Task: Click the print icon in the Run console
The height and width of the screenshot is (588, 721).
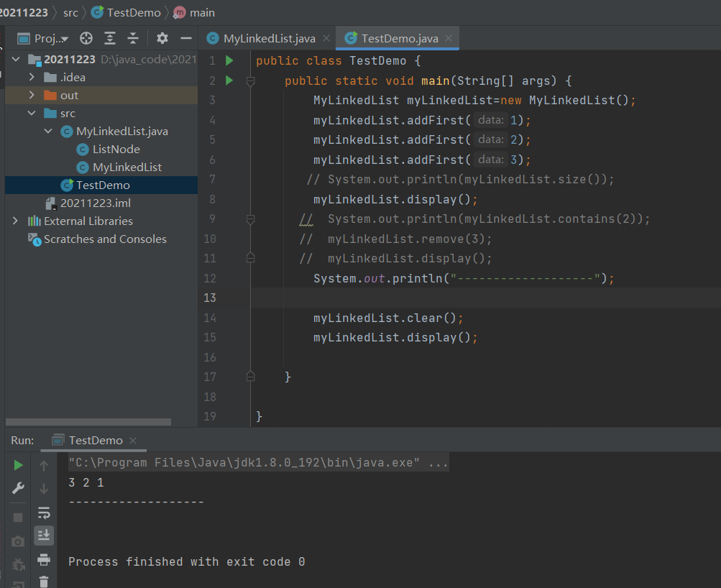Action: [x=44, y=559]
